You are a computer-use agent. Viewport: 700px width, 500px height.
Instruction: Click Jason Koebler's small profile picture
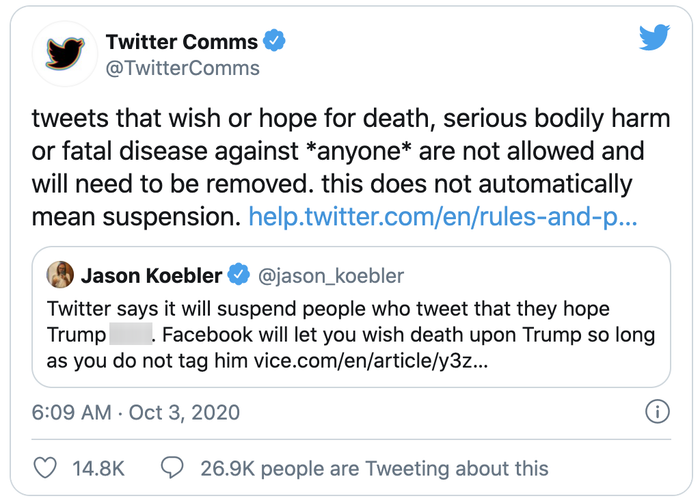[60, 274]
